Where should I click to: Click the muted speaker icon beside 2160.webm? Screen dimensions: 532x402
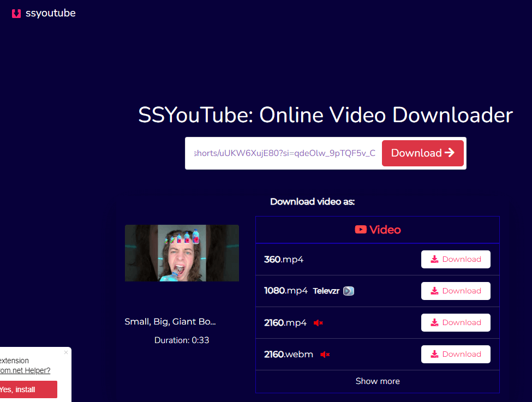[x=325, y=355]
